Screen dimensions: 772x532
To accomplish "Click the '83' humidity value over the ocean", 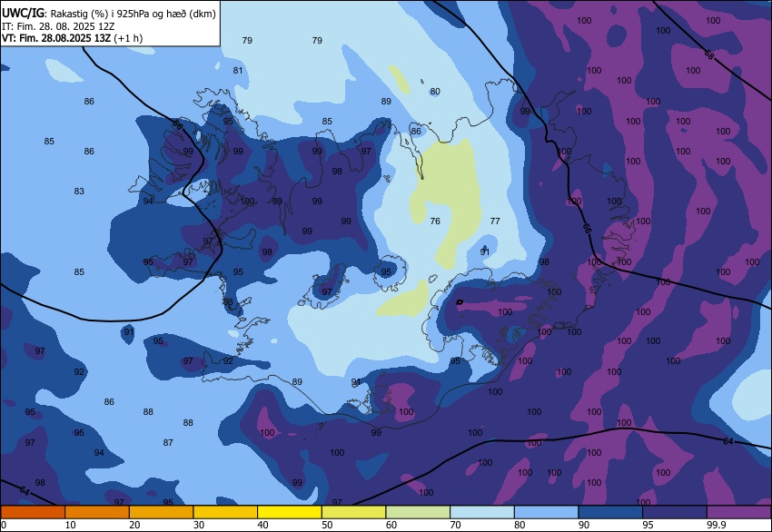I will click(x=79, y=191).
